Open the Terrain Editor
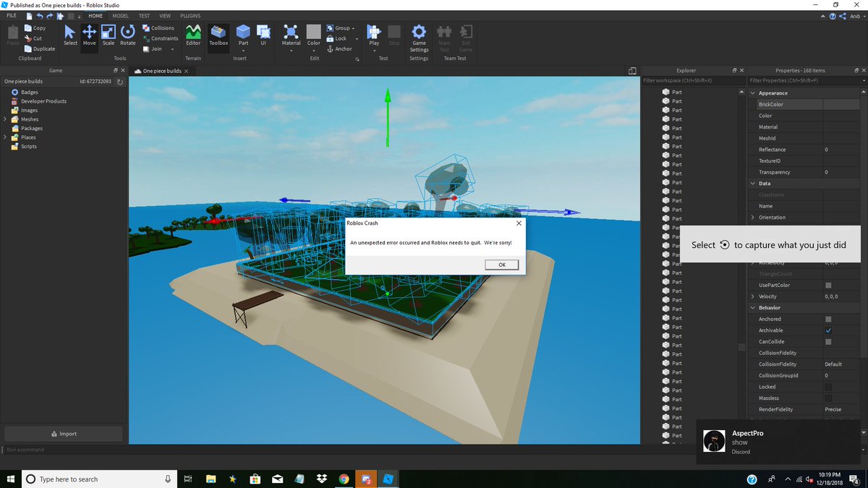Viewport: 868px width, 488px height. coord(193,35)
